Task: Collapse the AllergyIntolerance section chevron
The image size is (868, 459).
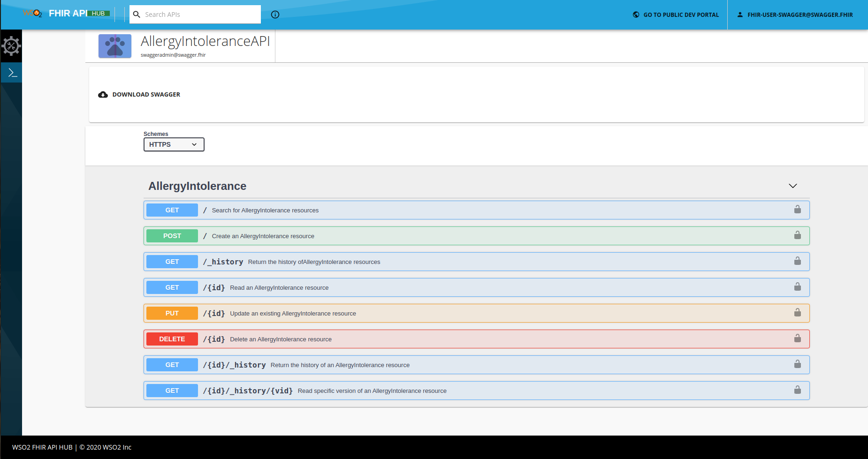Action: (793, 186)
